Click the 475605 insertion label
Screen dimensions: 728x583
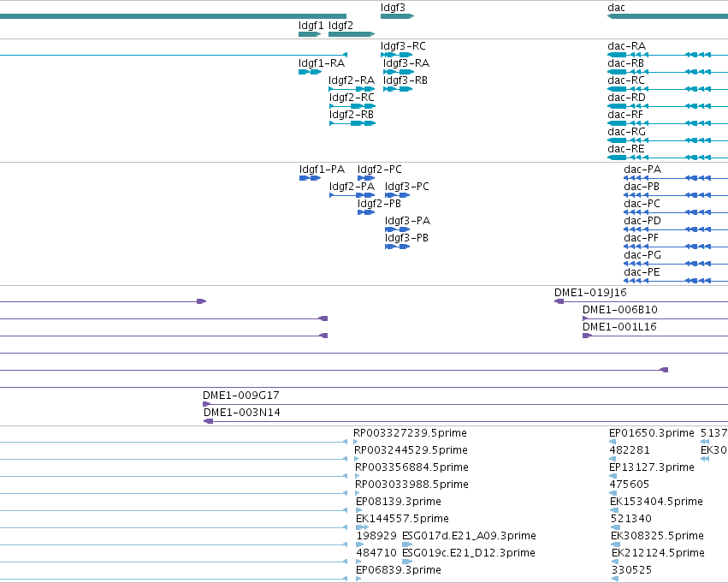630,485
